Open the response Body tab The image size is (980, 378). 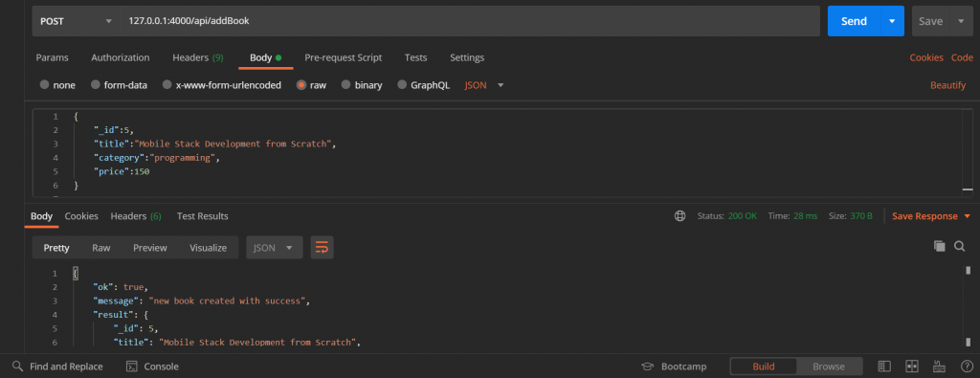[x=42, y=216]
